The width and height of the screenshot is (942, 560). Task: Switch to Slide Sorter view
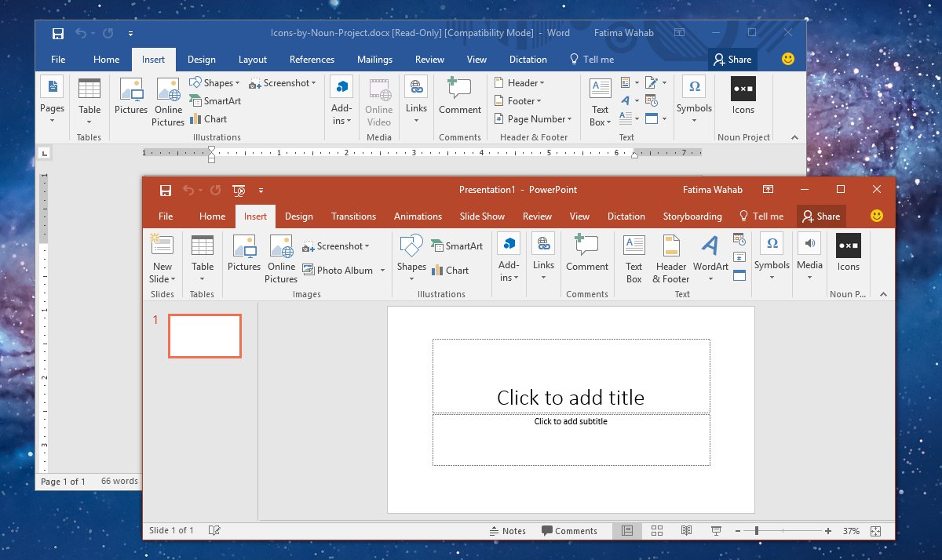click(x=657, y=531)
